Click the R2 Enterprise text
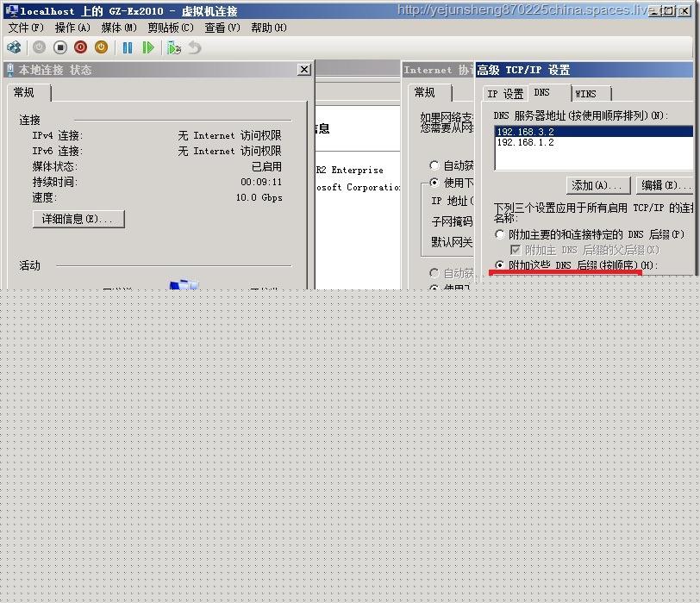 tap(350, 170)
